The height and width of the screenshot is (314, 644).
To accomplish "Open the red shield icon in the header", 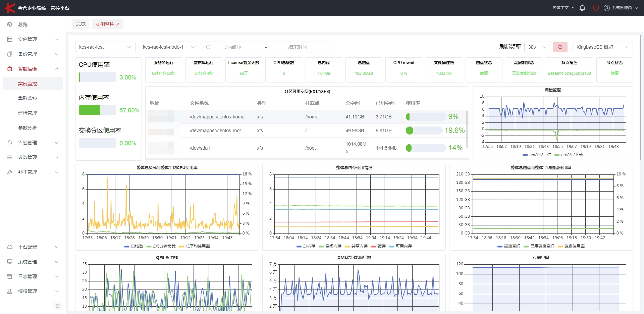I will tap(596, 8).
